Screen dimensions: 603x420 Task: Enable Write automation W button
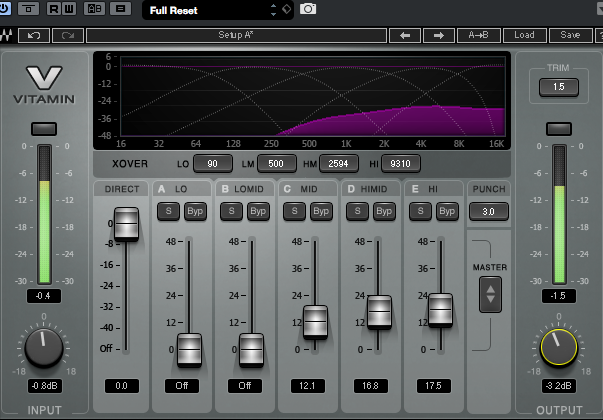coord(69,8)
